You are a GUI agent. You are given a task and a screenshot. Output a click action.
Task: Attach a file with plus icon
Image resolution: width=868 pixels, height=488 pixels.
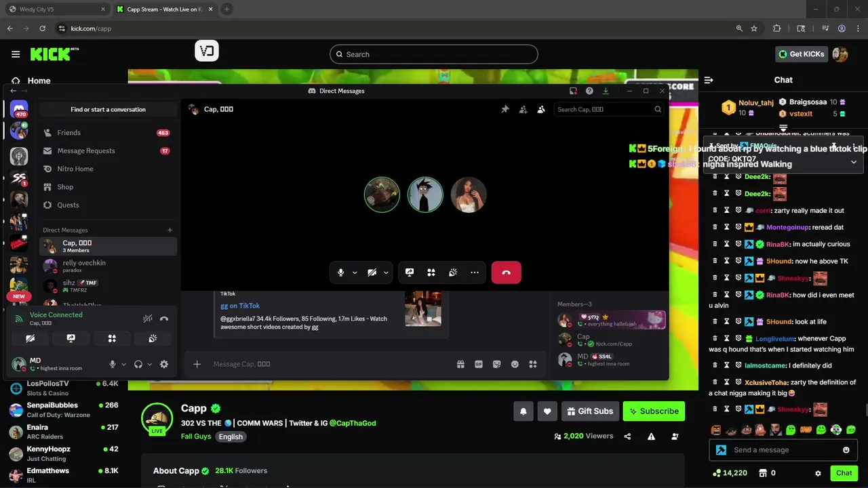pyautogui.click(x=197, y=364)
